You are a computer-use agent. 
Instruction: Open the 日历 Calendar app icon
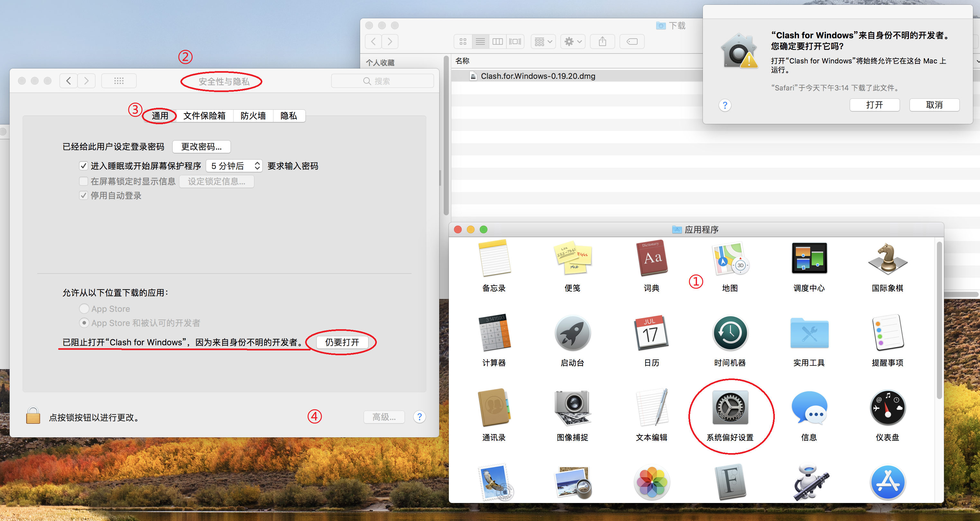pyautogui.click(x=651, y=332)
